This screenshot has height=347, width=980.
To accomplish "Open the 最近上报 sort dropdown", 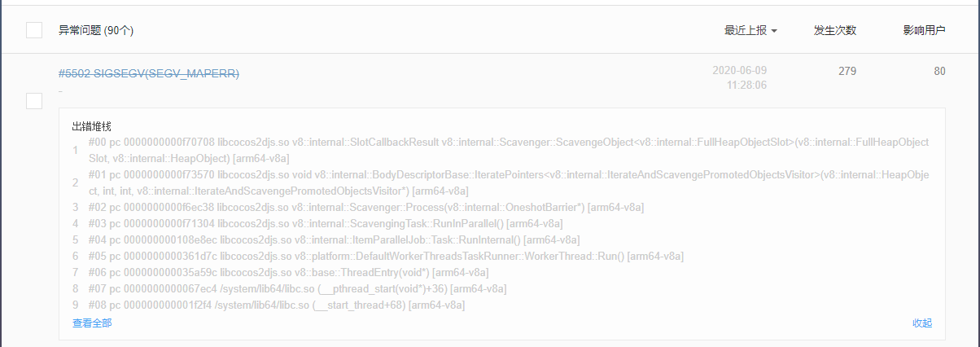I will [x=750, y=31].
